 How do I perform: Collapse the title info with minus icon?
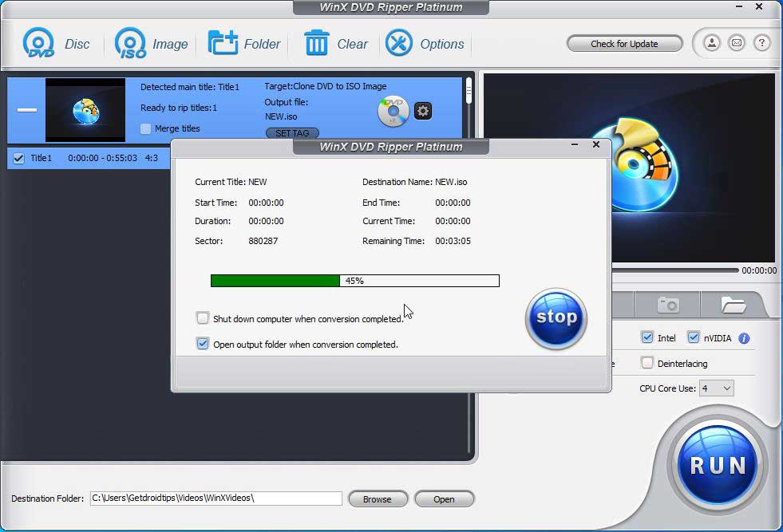pos(27,110)
